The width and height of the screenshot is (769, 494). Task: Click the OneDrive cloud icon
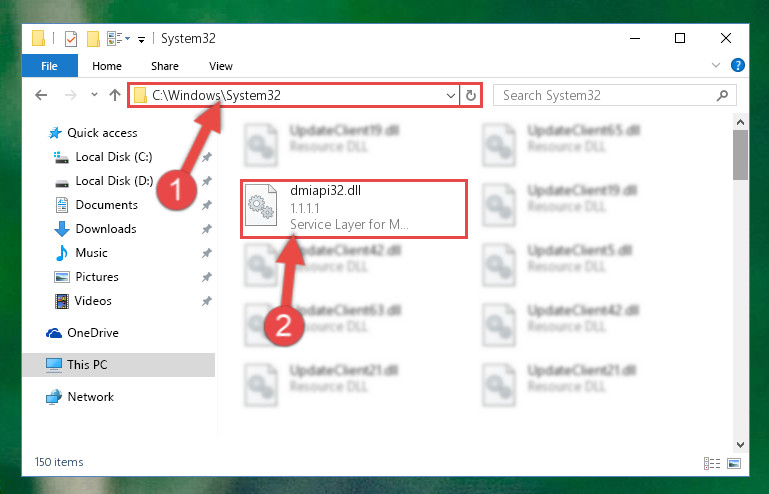pos(54,333)
